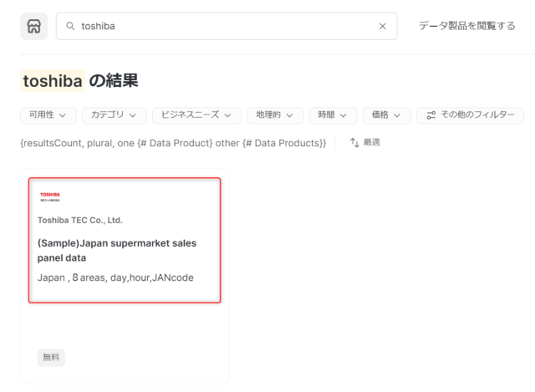Open the marketplace home storefront icon

point(33,26)
